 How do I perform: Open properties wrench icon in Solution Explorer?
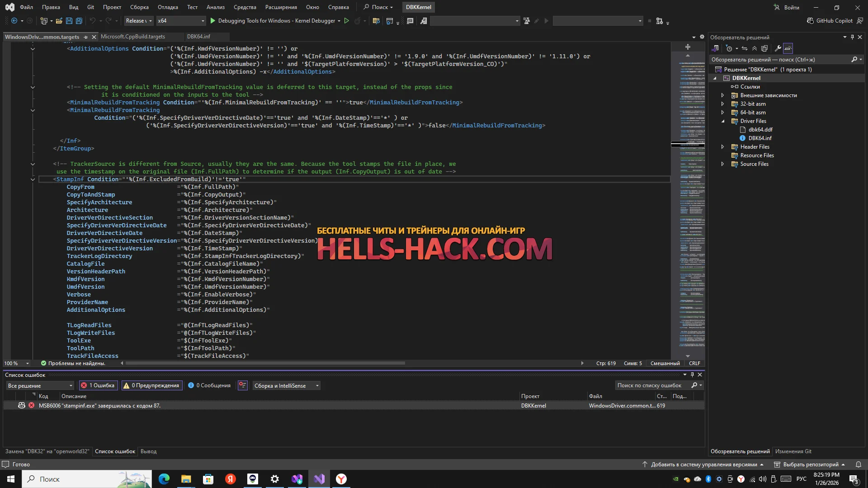[x=778, y=48]
